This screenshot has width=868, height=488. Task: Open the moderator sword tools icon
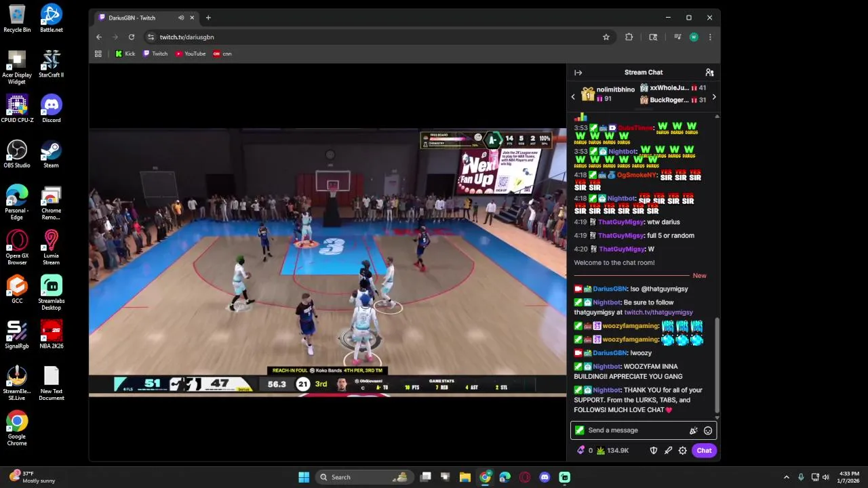coord(668,451)
